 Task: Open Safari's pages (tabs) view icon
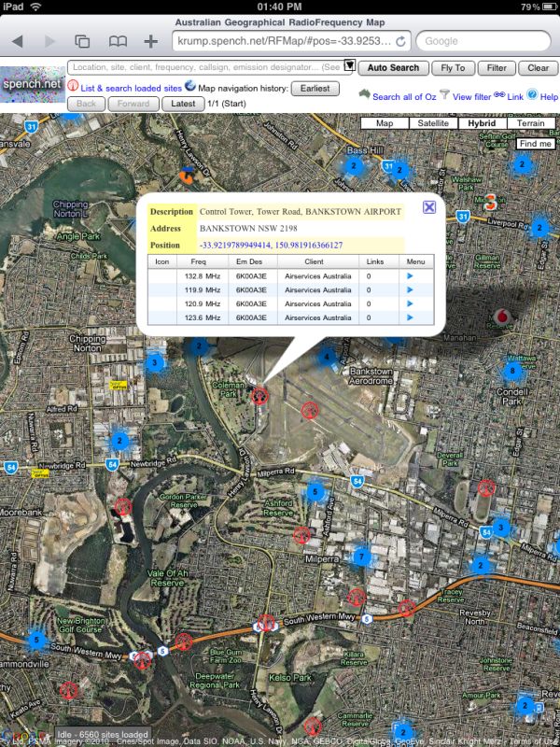tap(82, 41)
